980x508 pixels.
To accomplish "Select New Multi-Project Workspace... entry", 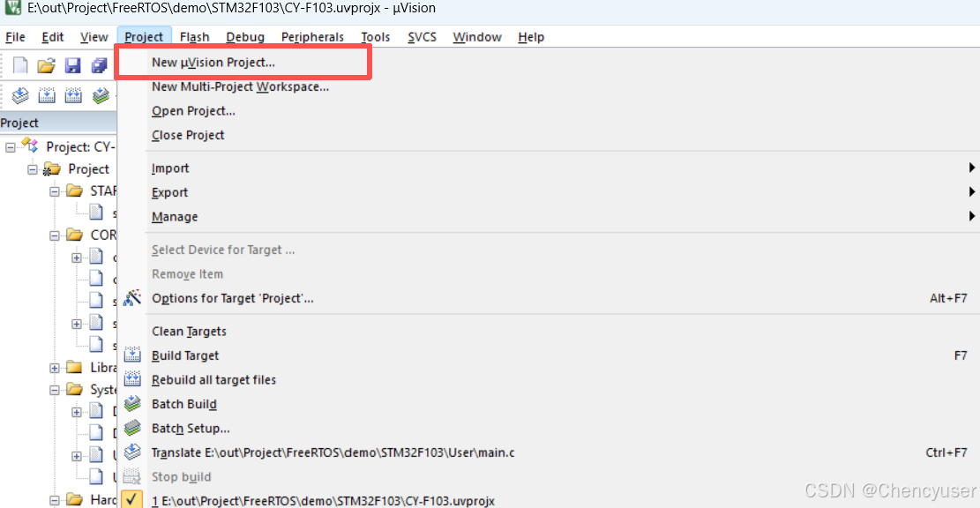I will point(549,86).
